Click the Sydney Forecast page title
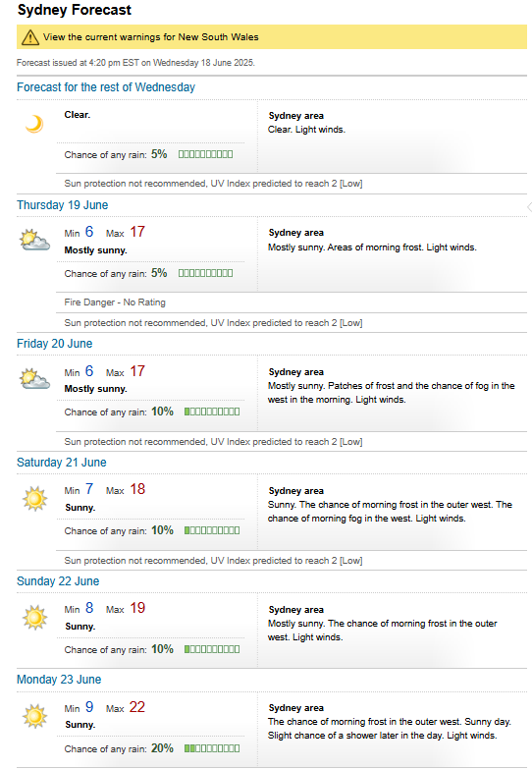Viewport: 532px width, 769px height. [x=75, y=10]
